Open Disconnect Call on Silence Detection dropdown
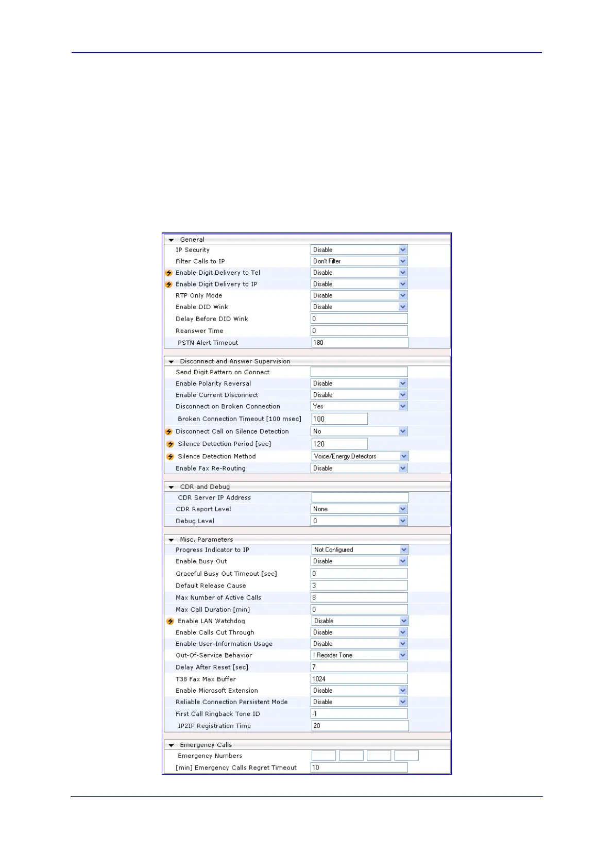The width and height of the screenshot is (613, 868). coord(359,431)
